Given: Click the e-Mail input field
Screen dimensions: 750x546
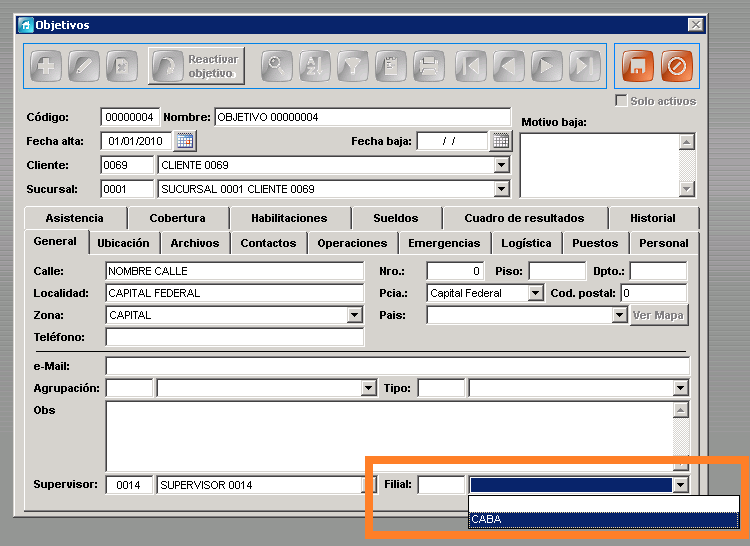Looking at the screenshot, I should coord(397,366).
